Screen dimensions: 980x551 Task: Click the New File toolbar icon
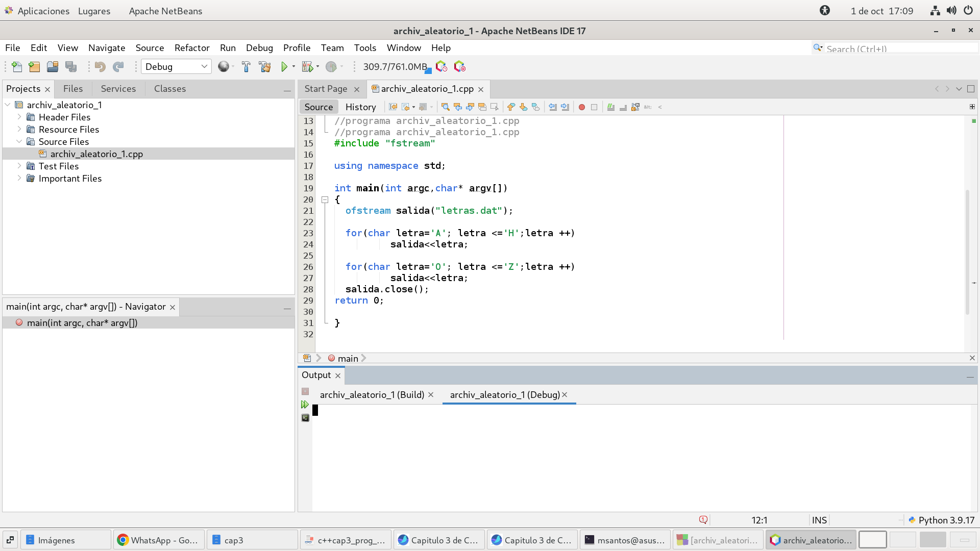click(x=17, y=67)
